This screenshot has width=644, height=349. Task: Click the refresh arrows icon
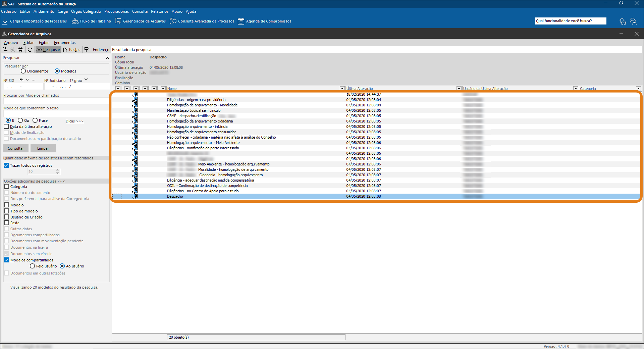pyautogui.click(x=30, y=50)
